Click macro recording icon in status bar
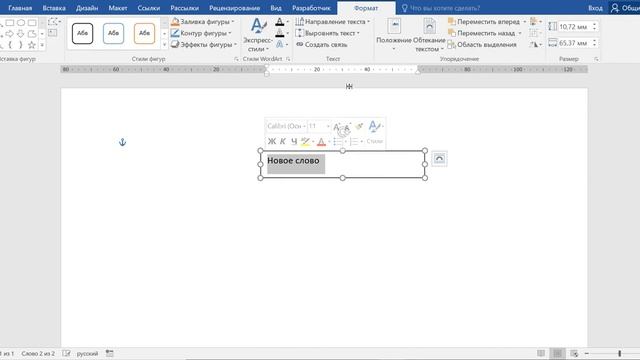The image size is (640, 360). [x=109, y=353]
